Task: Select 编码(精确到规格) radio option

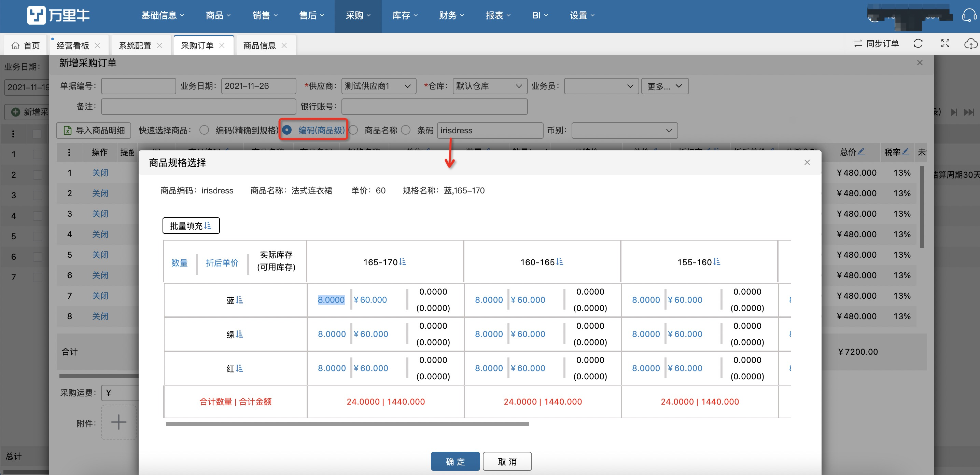Action: click(204, 130)
